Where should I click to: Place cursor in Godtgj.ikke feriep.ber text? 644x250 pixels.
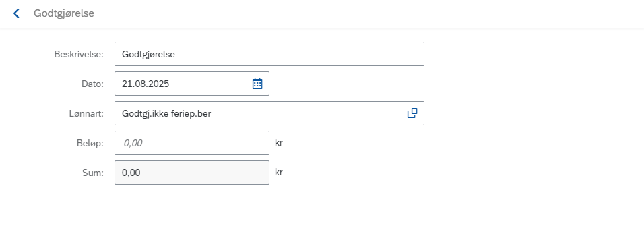coord(166,113)
